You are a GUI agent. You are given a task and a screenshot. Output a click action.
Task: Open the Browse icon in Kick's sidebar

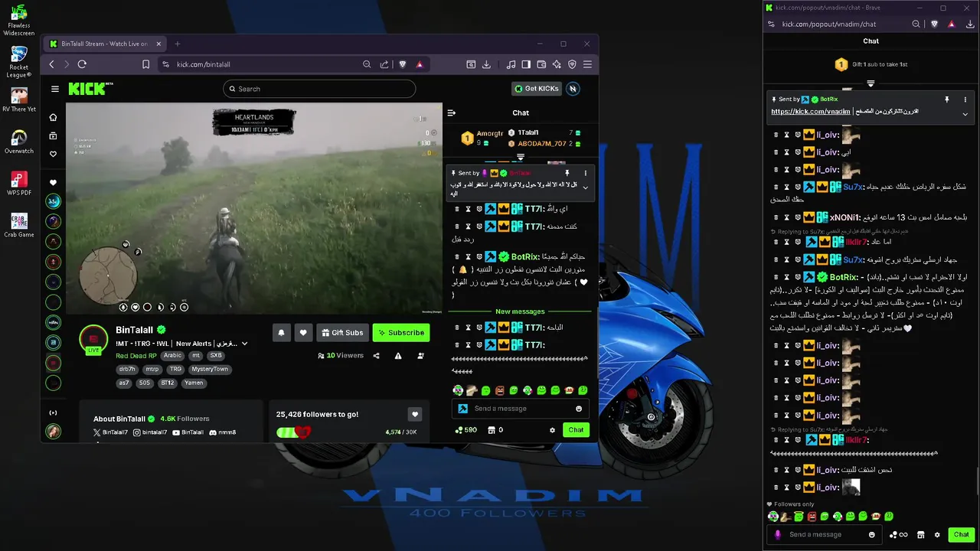pyautogui.click(x=53, y=135)
